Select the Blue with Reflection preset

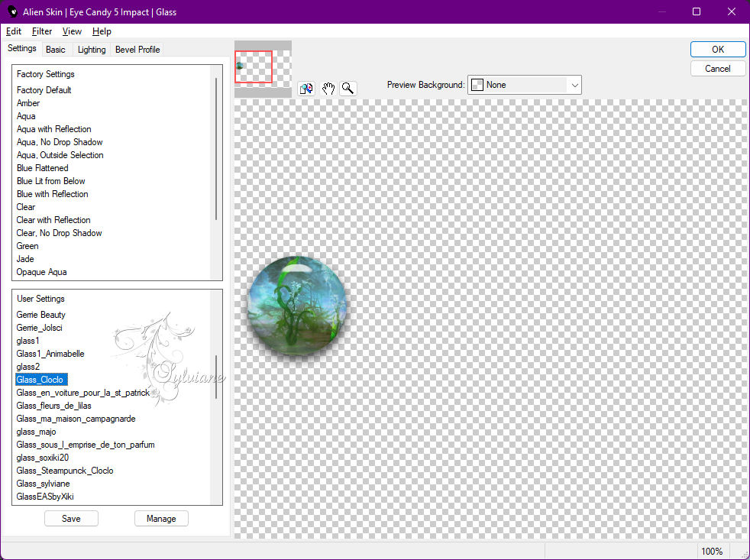(52, 194)
